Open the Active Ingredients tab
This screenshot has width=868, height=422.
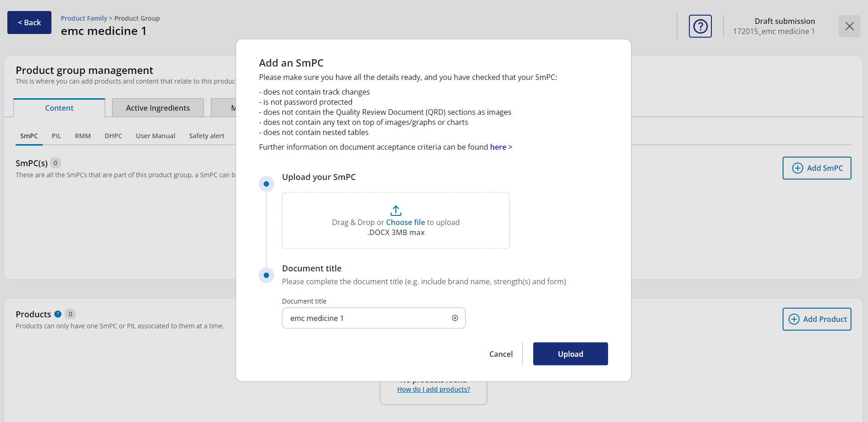click(158, 108)
